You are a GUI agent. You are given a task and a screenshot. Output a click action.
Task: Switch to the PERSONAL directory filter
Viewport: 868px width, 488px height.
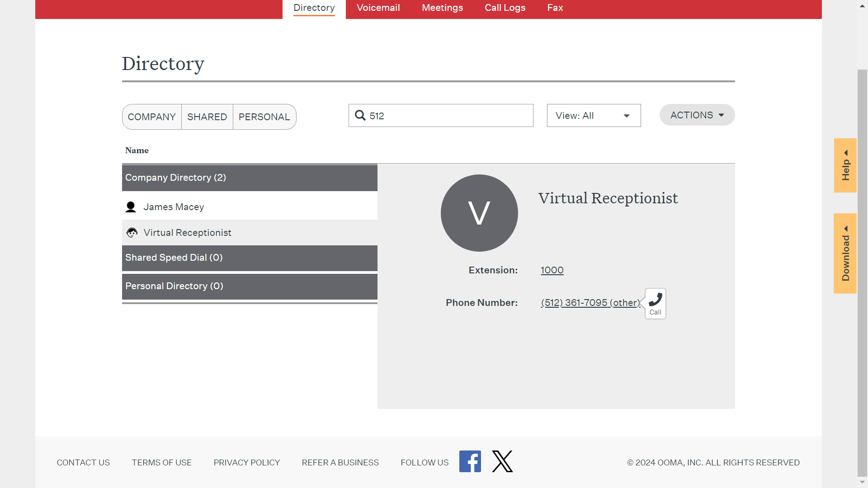[x=264, y=117]
